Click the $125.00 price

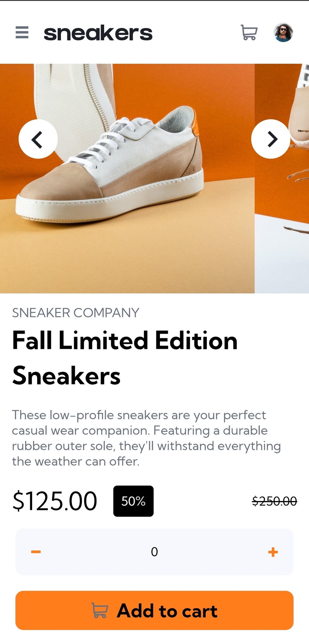pyautogui.click(x=55, y=501)
